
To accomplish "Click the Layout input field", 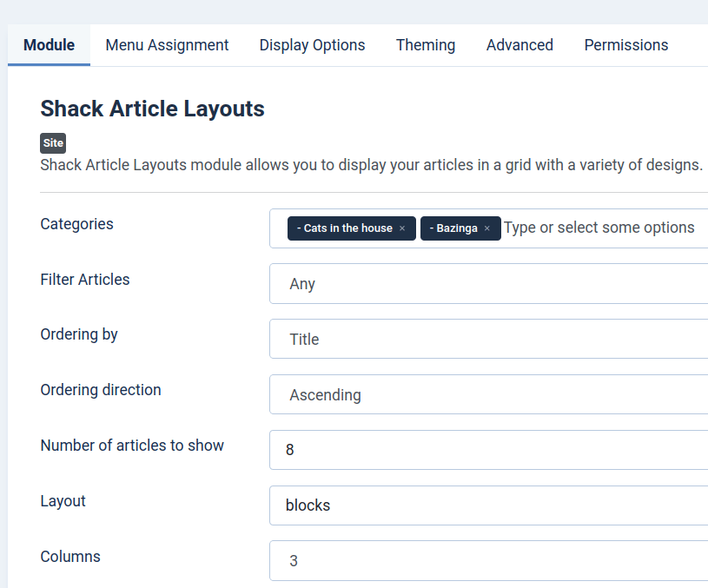I will [x=488, y=505].
